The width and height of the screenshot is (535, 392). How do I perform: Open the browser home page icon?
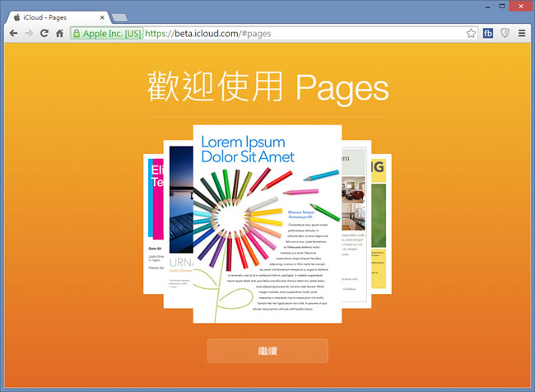pos(60,33)
